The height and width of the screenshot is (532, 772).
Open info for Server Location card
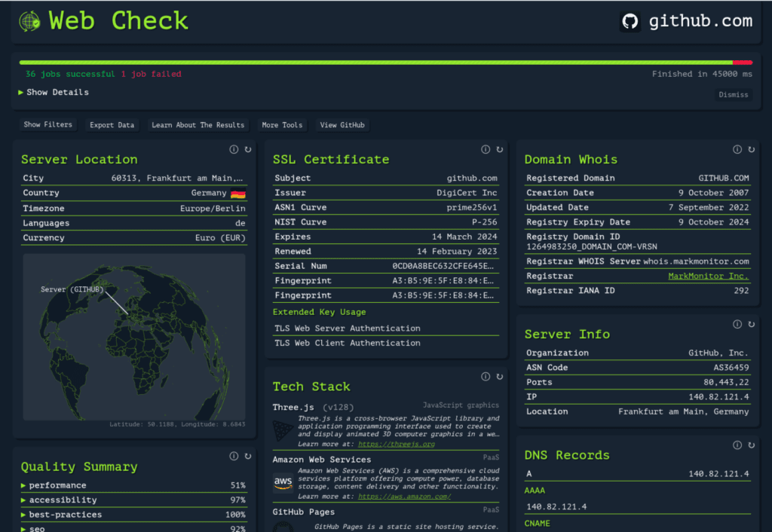[234, 149]
